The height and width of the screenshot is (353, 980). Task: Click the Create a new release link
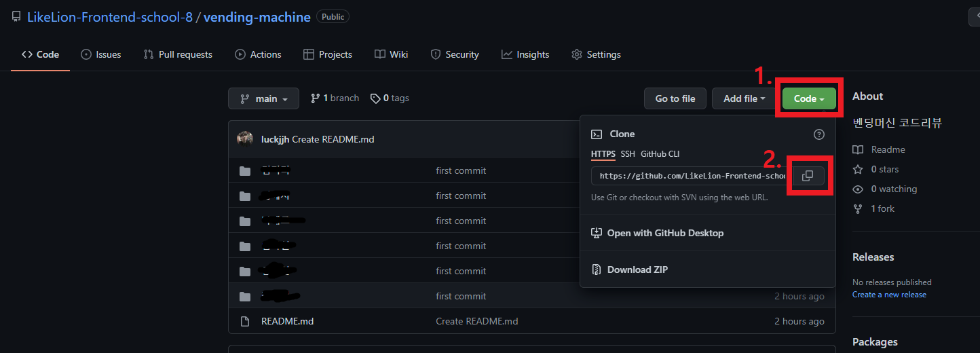coord(889,295)
